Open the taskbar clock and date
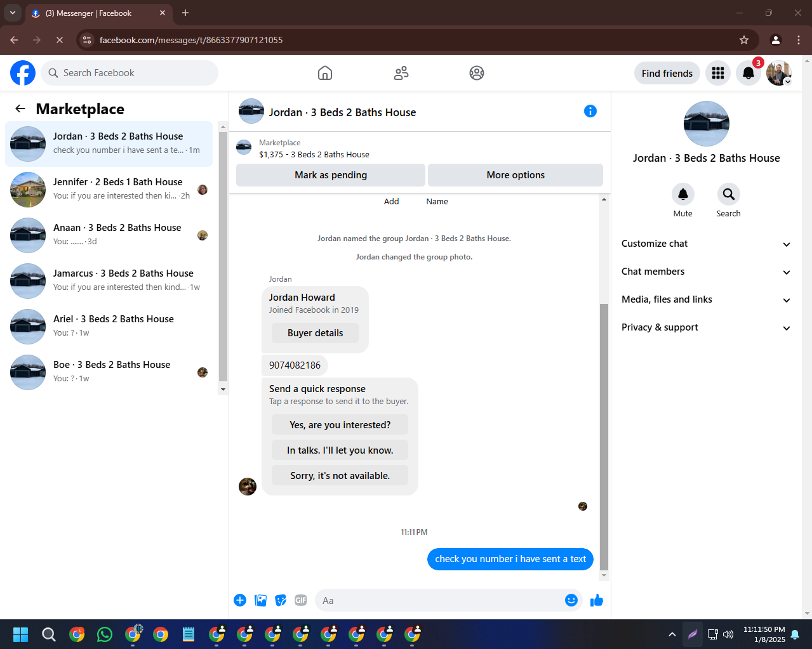 tap(764, 634)
